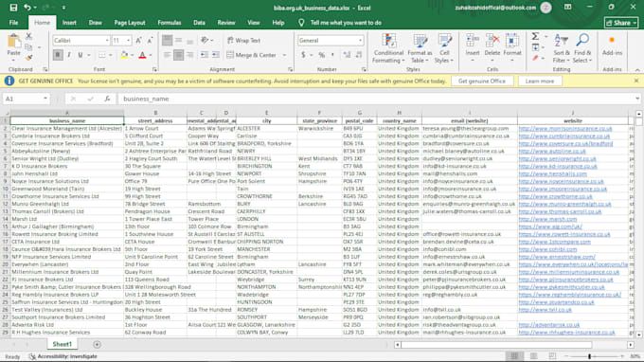Screen dimensions: 644x362
Task: Toggle Wrap Text
Action: click(x=243, y=40)
